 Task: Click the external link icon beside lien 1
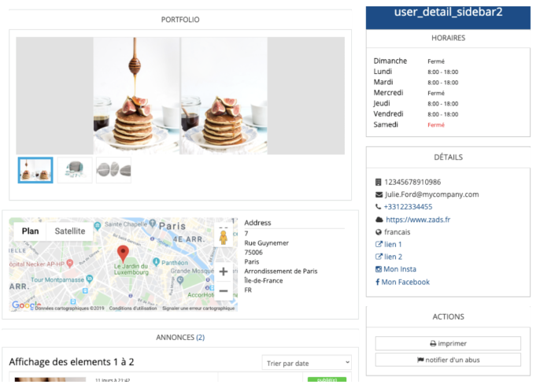379,244
